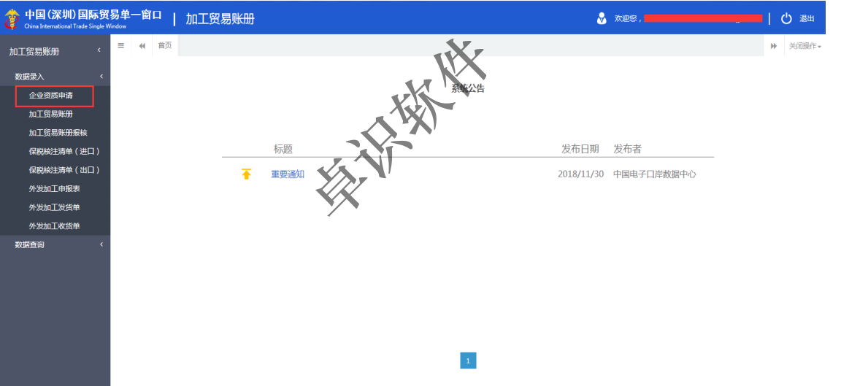The image size is (868, 386).
Task: Expand the 数据查询 menu group
Action: (101, 244)
